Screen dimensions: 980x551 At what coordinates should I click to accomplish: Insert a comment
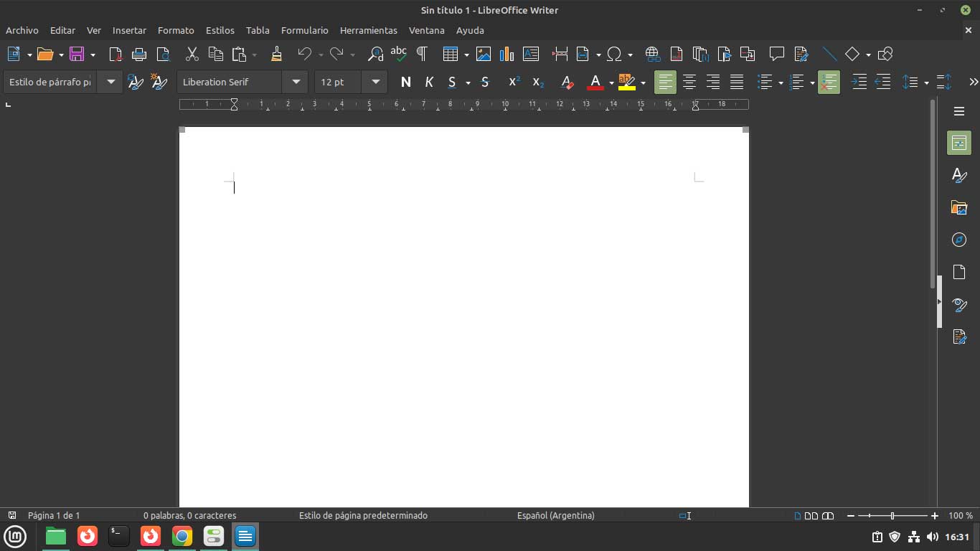click(776, 54)
